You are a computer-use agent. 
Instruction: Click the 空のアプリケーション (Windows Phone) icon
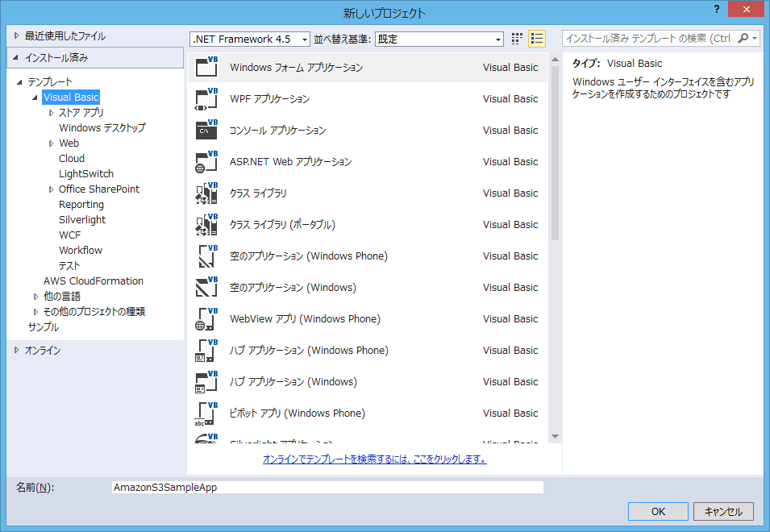coord(206,256)
